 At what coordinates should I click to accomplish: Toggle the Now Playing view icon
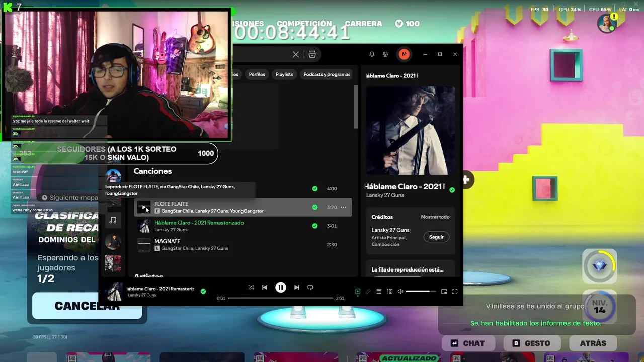coord(358,291)
